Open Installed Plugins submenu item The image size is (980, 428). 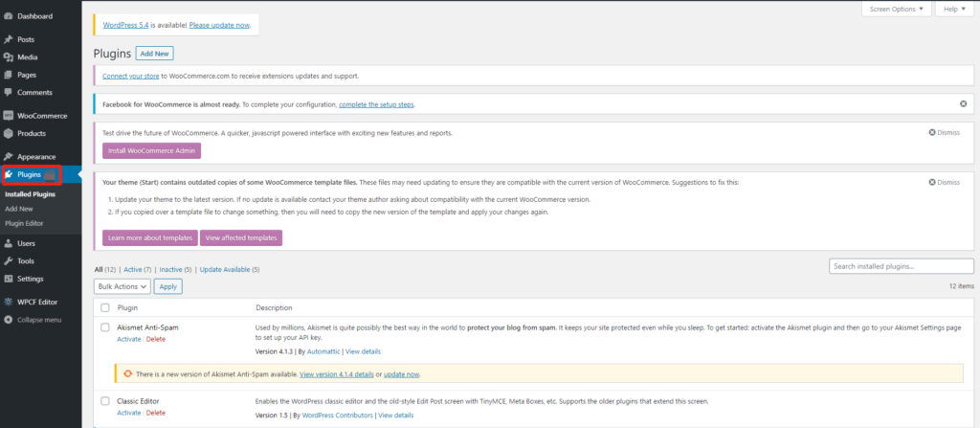[30, 194]
